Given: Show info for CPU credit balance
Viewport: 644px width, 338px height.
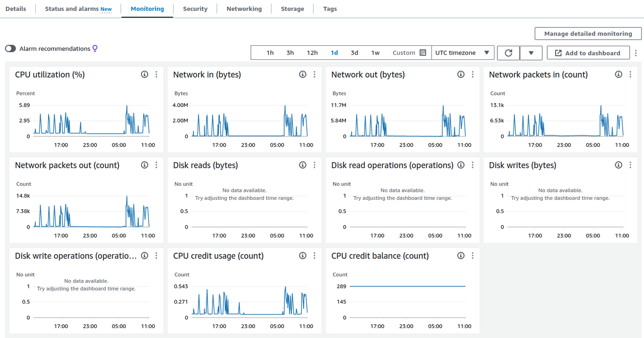Looking at the screenshot, I should click(x=461, y=256).
